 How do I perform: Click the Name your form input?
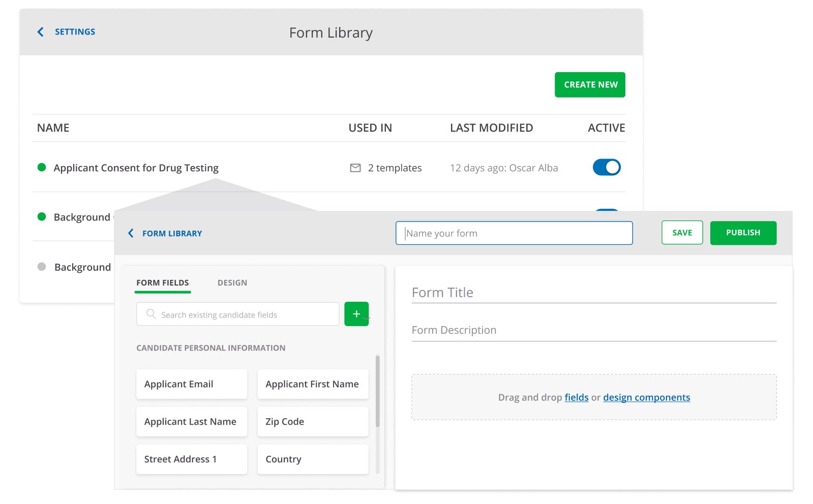click(514, 233)
